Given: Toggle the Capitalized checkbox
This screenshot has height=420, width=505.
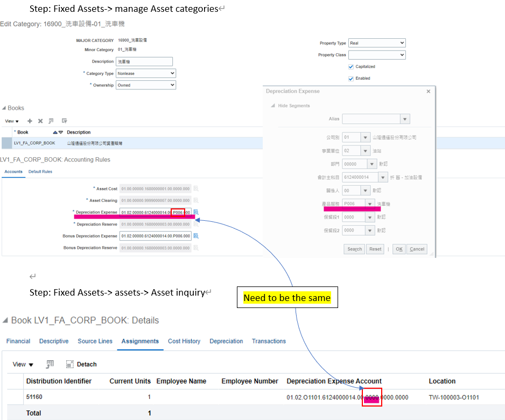Looking at the screenshot, I should [x=351, y=67].
